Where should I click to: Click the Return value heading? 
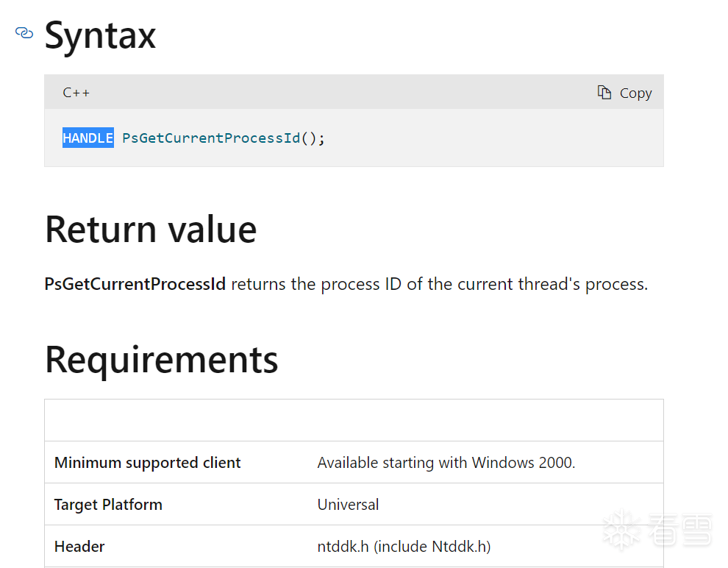point(151,229)
